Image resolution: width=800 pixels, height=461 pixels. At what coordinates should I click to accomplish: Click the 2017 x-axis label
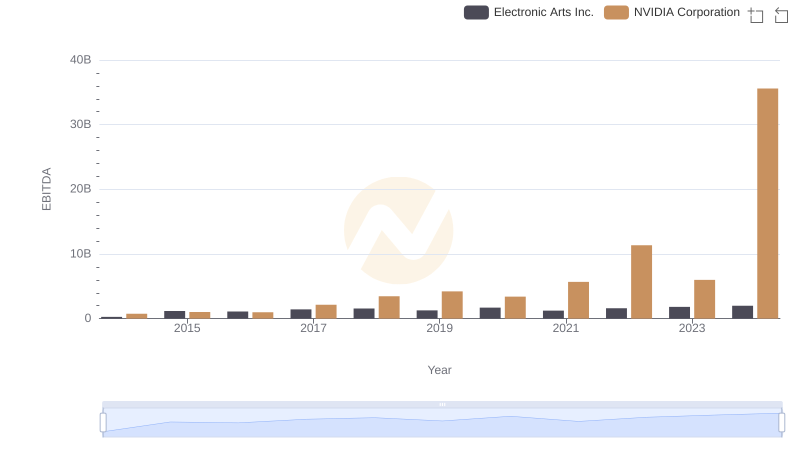tap(313, 329)
